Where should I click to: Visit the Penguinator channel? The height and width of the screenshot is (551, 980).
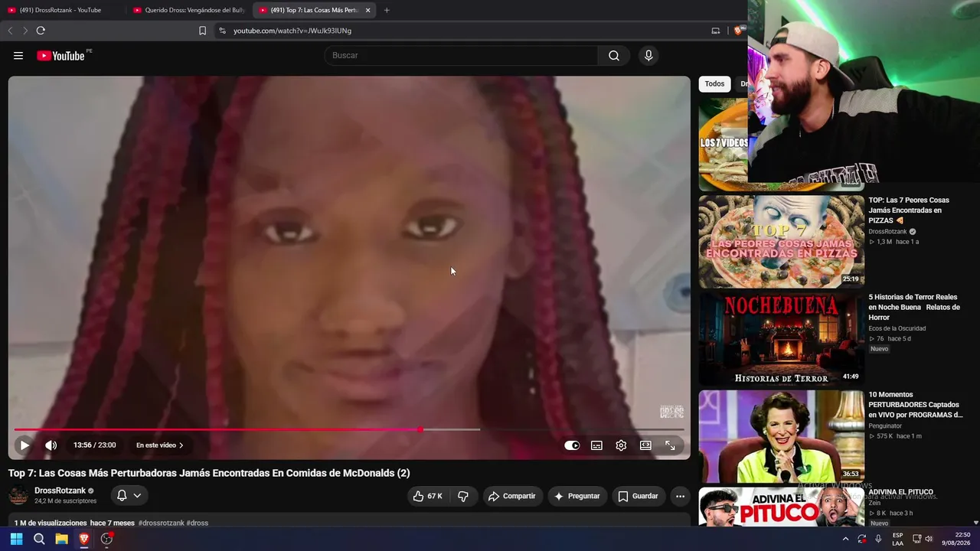tap(885, 425)
